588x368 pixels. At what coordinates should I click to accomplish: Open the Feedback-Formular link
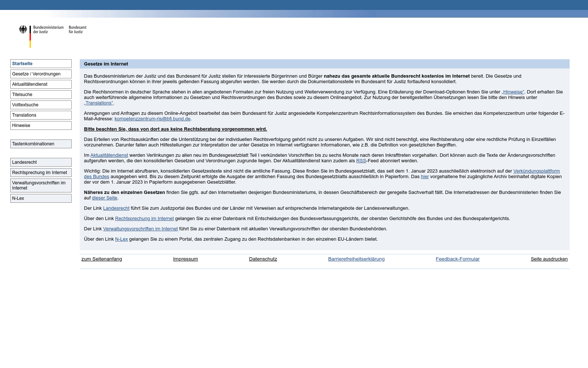[458, 259]
